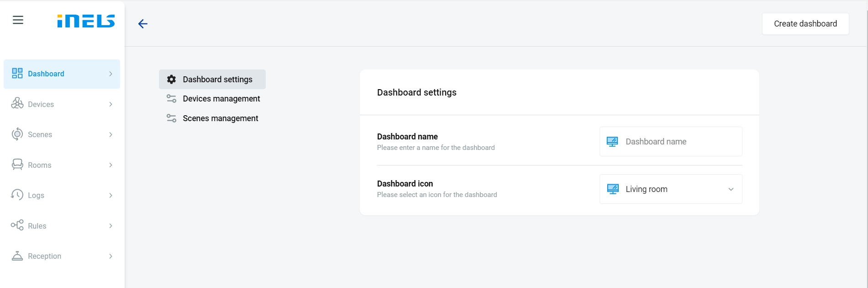Screen dimensions: 868x288
Task: Click the Dashboard settings gear icon
Action: (171, 80)
